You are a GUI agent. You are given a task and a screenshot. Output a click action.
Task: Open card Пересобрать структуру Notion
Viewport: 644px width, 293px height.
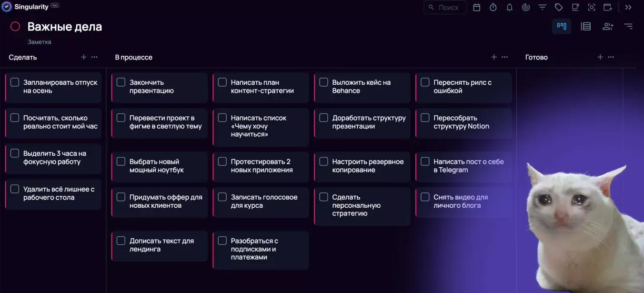coord(464,123)
